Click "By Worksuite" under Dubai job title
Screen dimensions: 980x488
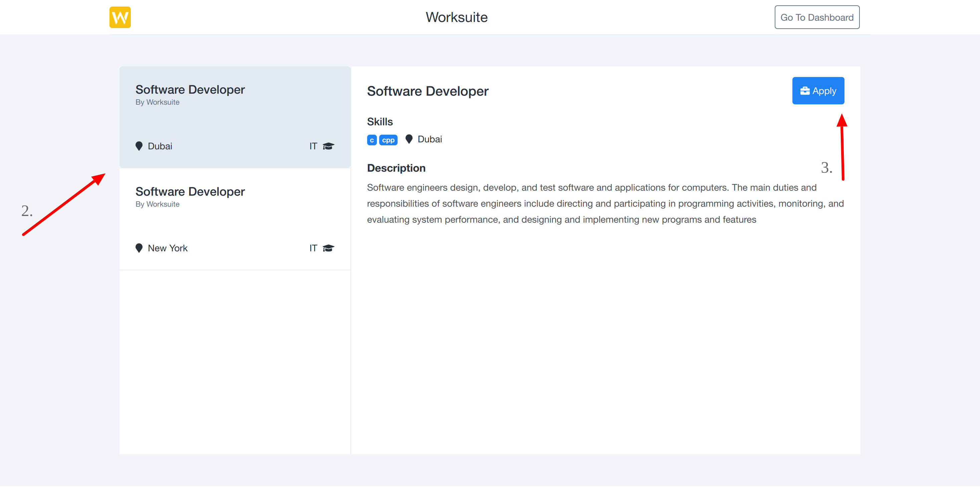click(x=157, y=102)
